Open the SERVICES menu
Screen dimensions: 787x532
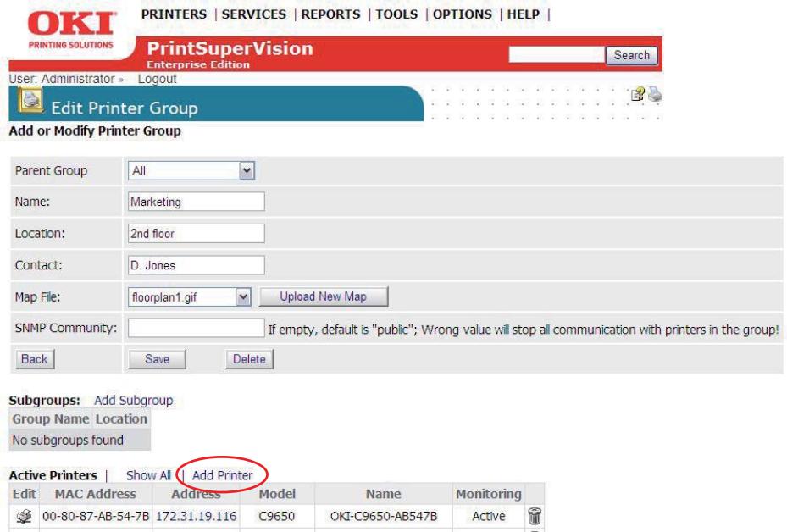tap(254, 14)
